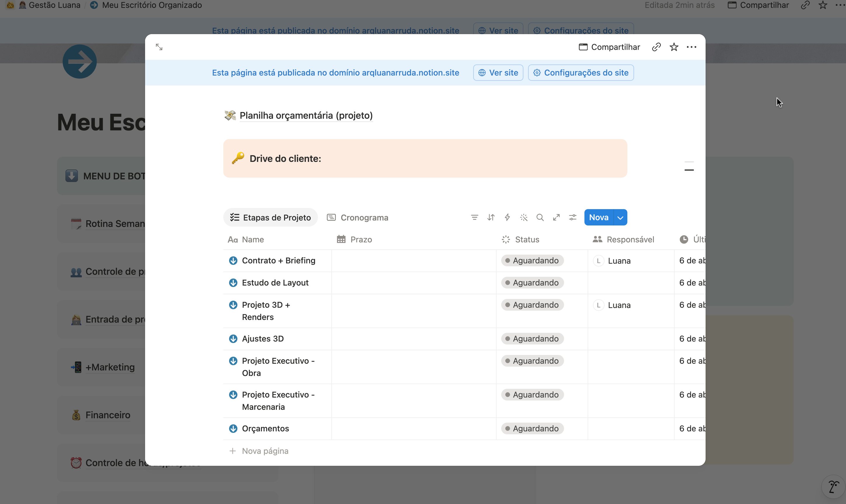Click the Drive do cliente callout
Viewport: 846px width, 504px height.
coord(425,158)
